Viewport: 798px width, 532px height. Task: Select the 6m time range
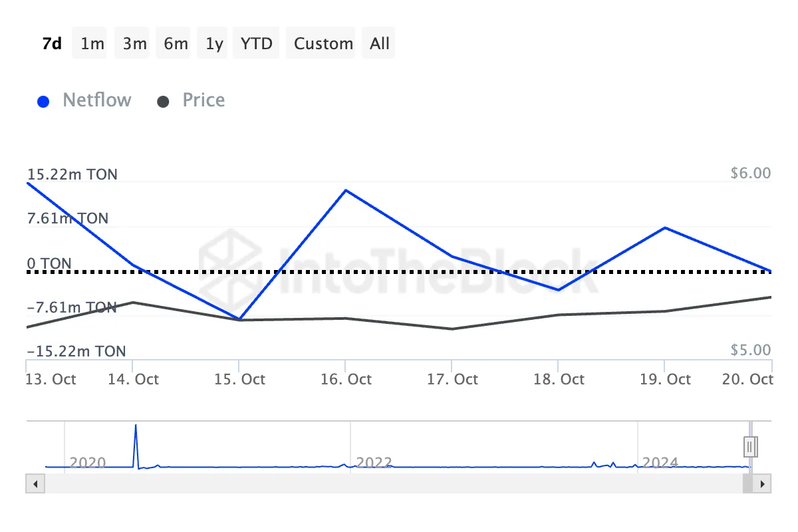176,44
